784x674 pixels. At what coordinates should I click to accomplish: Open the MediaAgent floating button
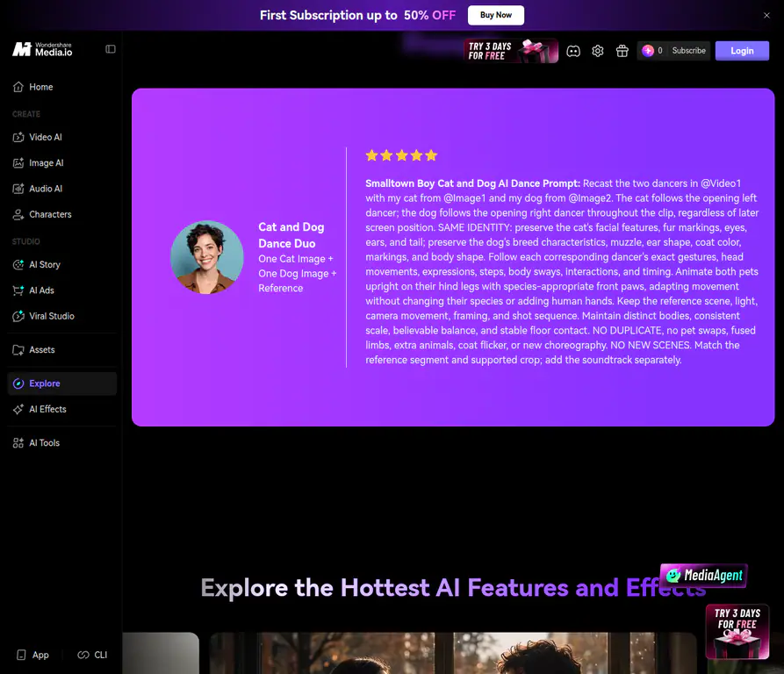click(x=703, y=576)
